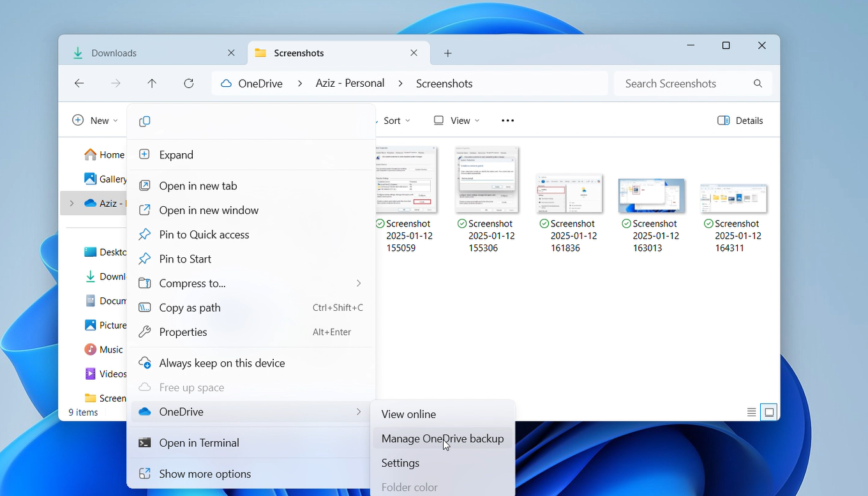
Task: Expand the OneDrive submenu arrow
Action: pos(359,412)
